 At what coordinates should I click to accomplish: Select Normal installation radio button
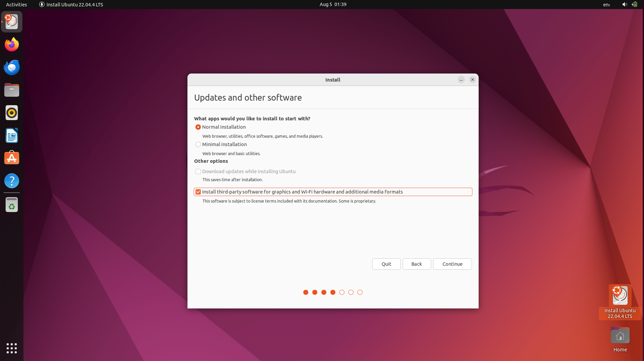click(198, 127)
